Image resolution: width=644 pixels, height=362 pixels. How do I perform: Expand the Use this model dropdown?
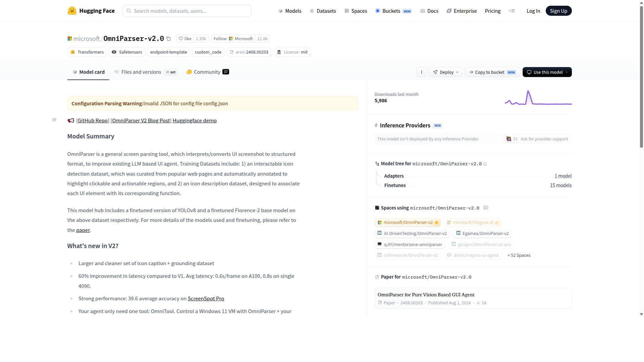click(547, 72)
